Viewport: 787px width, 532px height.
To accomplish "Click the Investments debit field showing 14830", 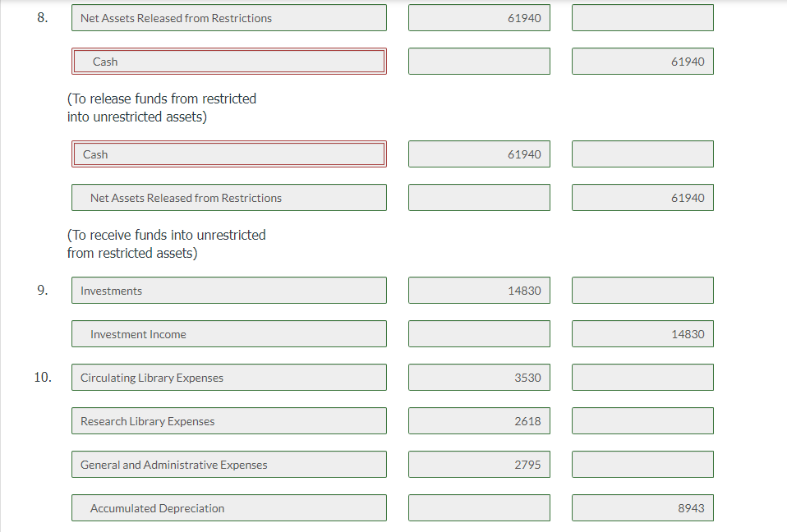I will coord(479,291).
